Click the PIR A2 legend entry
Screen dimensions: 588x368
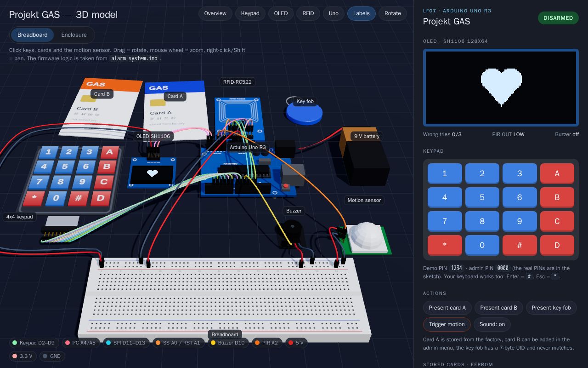click(x=266, y=343)
